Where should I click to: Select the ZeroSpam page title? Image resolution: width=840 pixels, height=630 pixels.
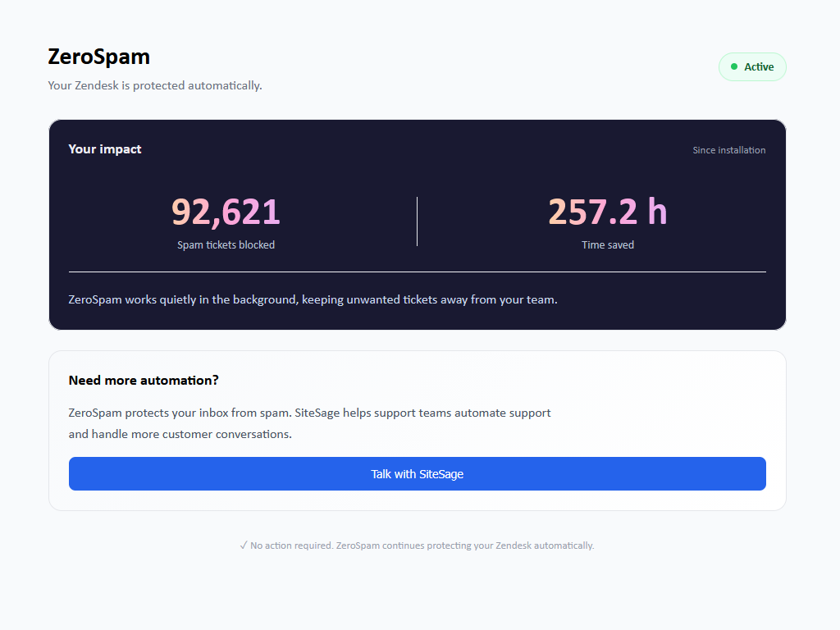pos(99,57)
